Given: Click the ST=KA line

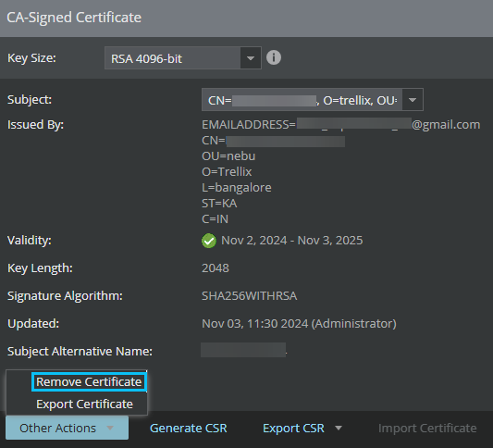Looking at the screenshot, I should tap(219, 204).
